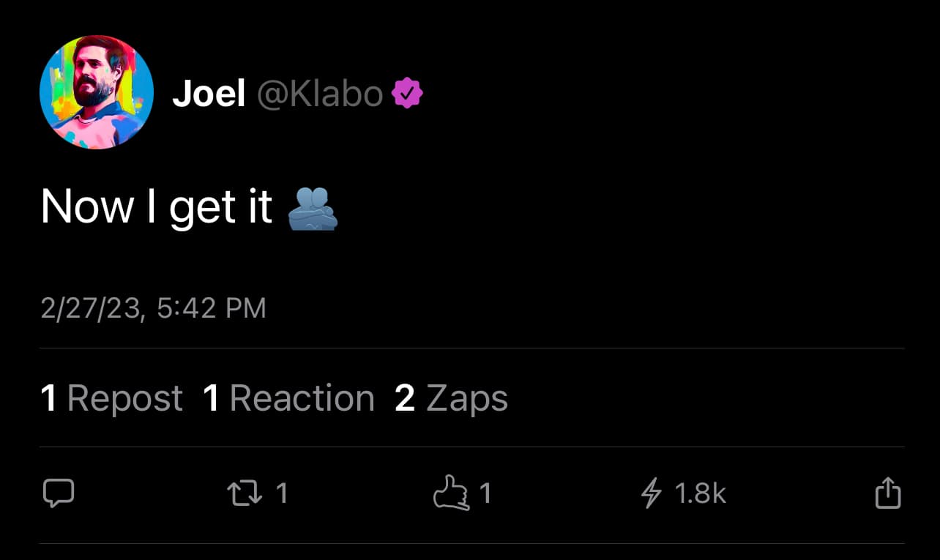Select the post text "Now I get it"
The width and height of the screenshot is (940, 560).
point(157,207)
